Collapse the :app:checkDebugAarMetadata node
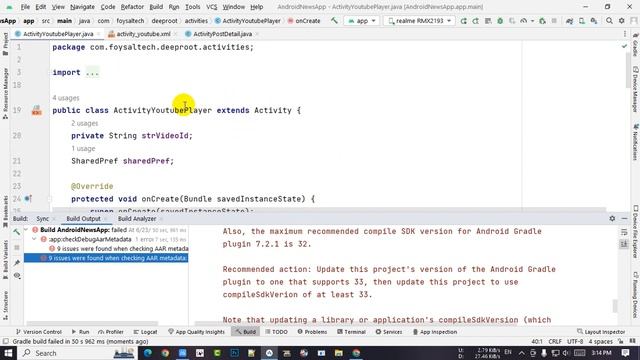 click(x=34, y=239)
